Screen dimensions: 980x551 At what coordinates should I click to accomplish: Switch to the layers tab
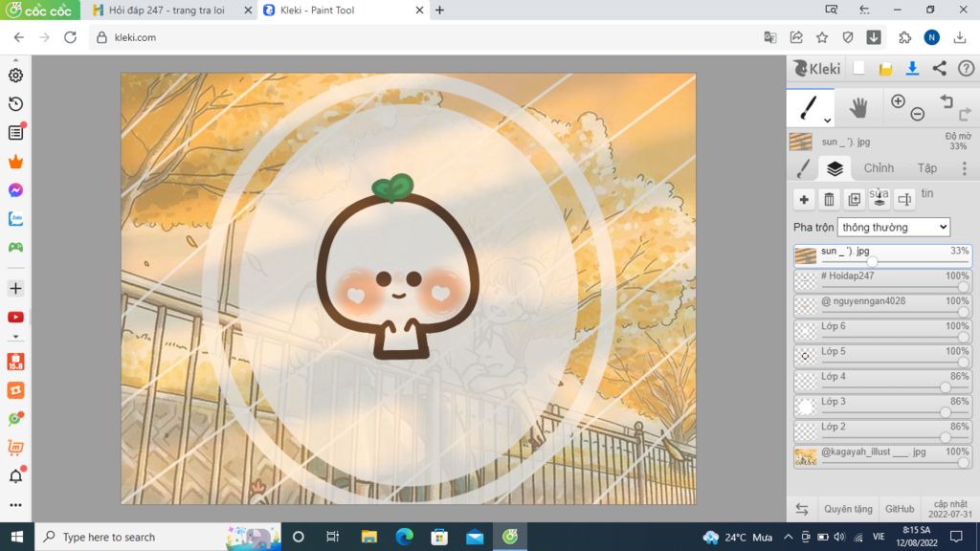(x=835, y=168)
